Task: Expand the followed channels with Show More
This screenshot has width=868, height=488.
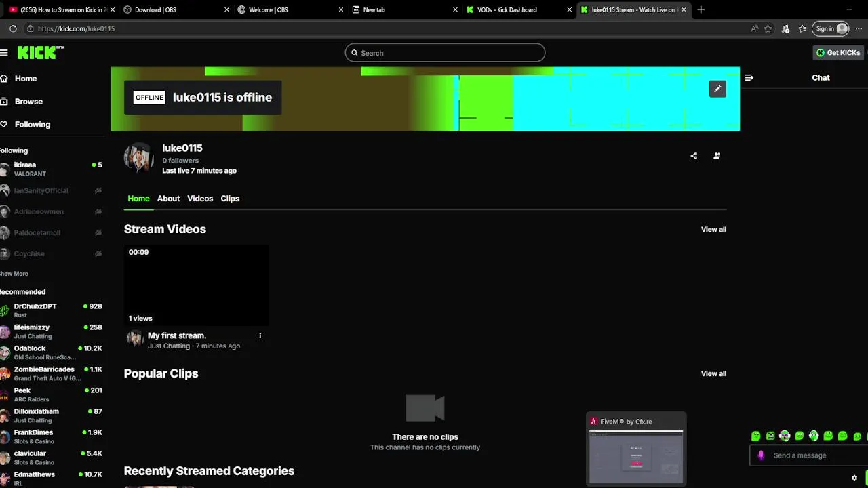Action: click(x=14, y=274)
